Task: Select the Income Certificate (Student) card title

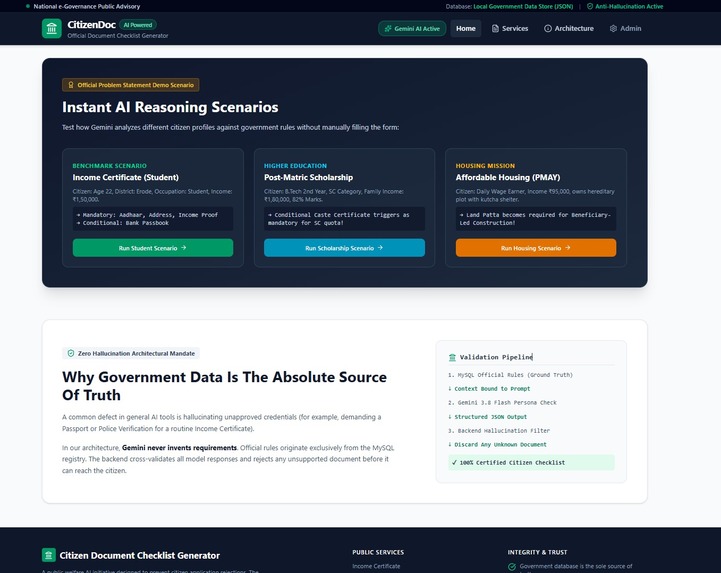Action: [126, 178]
